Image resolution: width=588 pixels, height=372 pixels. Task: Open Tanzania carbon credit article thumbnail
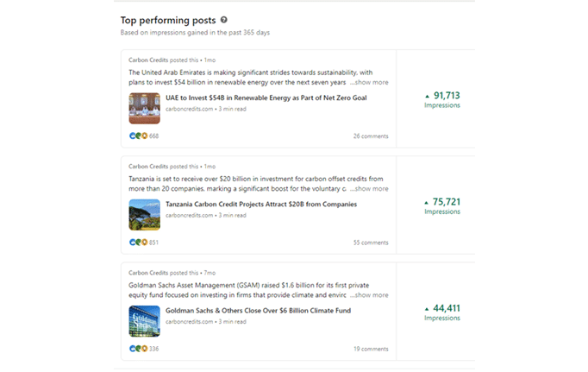145,214
